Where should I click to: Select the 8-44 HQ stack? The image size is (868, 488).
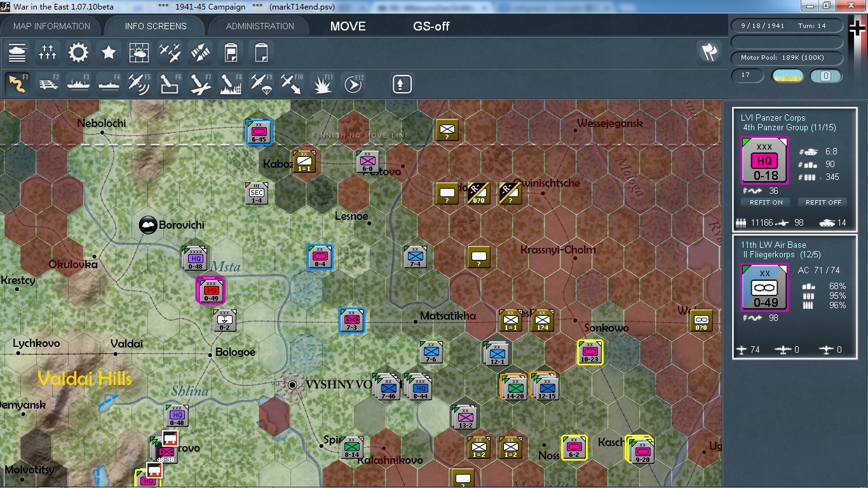point(419,387)
